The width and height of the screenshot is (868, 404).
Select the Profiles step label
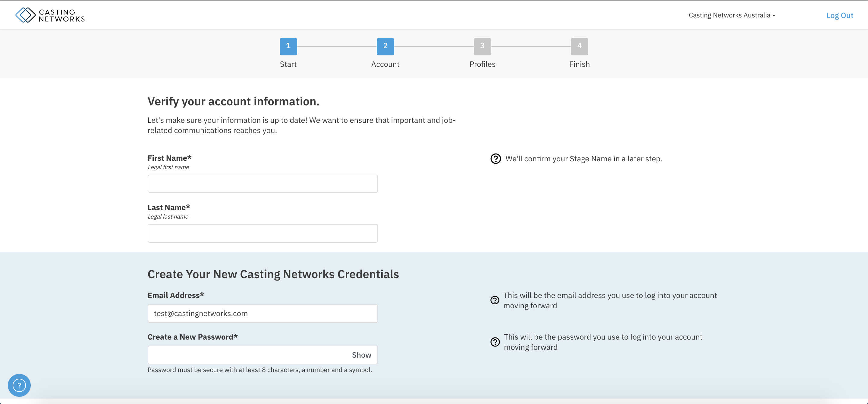click(483, 64)
